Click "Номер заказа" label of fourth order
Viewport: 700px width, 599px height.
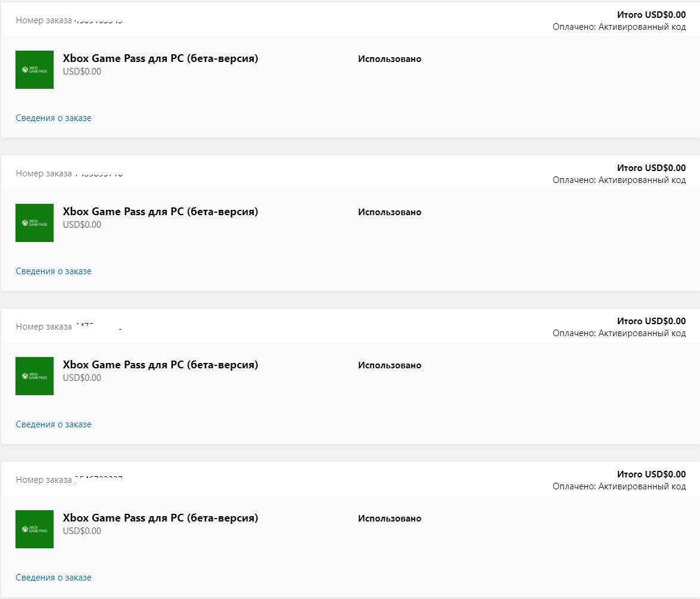coord(43,480)
